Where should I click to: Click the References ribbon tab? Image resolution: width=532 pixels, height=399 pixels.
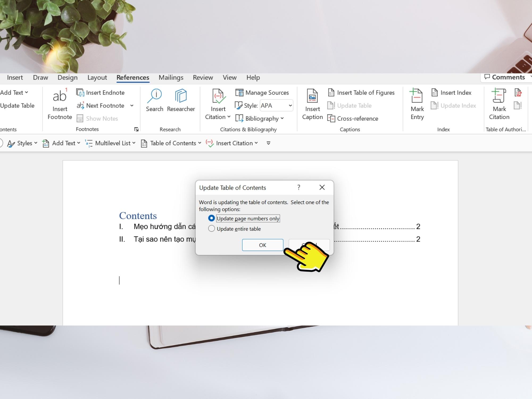[132, 77]
